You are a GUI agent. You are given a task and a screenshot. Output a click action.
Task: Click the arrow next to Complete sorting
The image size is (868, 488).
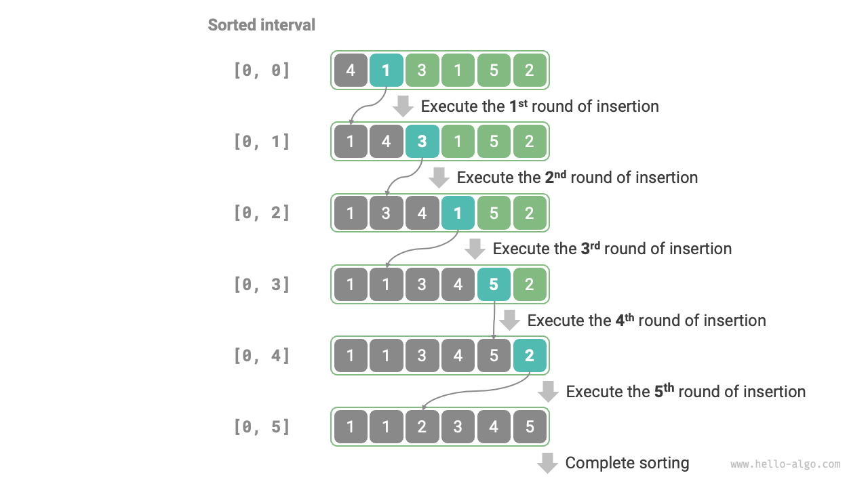tap(548, 463)
